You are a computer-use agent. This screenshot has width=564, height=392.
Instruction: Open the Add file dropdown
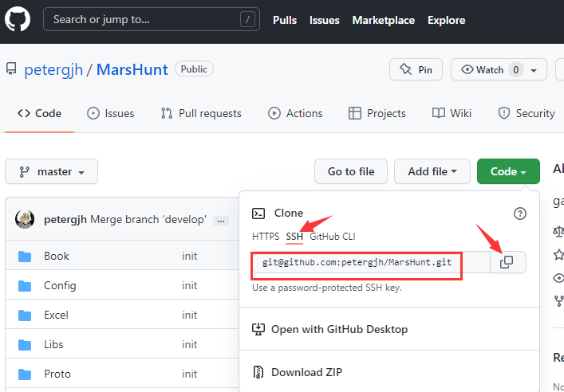point(432,171)
